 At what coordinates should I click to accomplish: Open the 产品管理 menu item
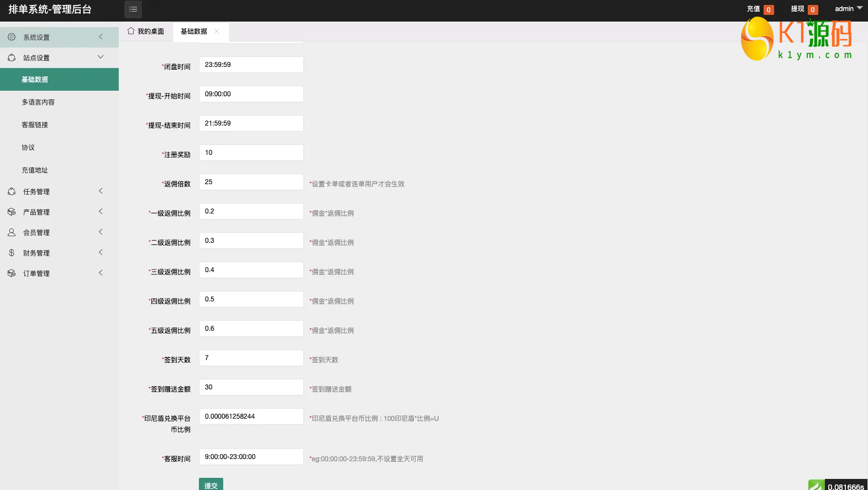point(60,212)
